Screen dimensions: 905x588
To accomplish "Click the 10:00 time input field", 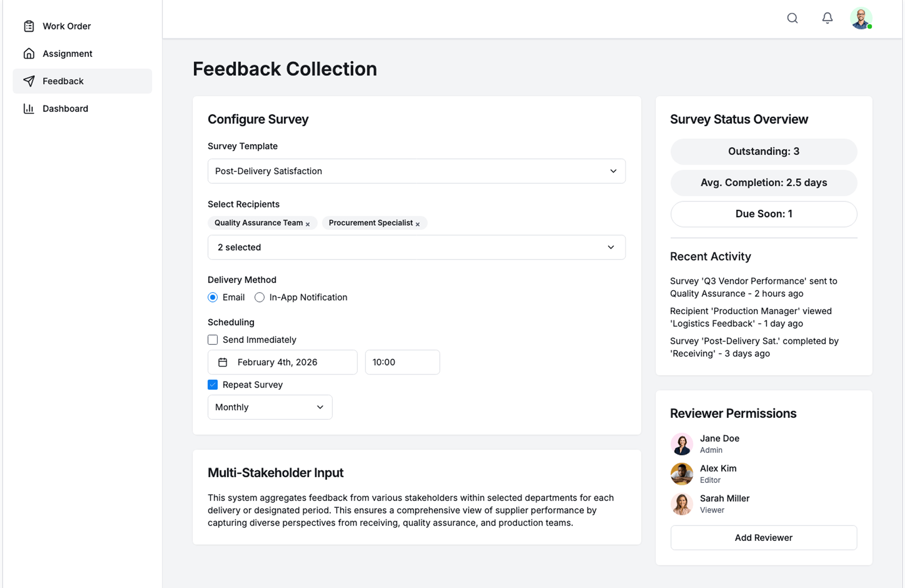I will pos(402,362).
